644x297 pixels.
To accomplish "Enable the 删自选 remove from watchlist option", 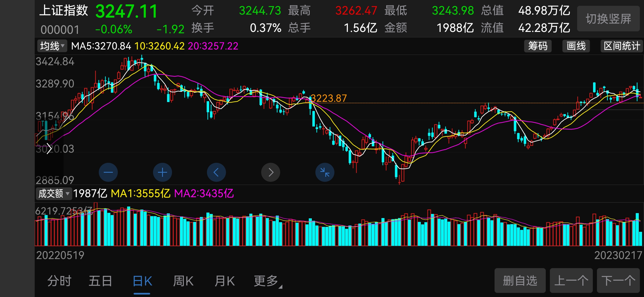I will point(520,280).
